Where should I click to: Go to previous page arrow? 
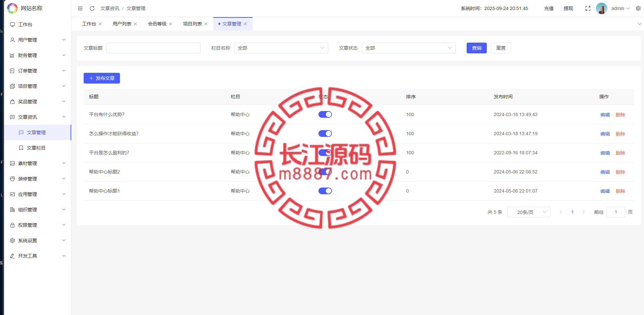[561, 212]
